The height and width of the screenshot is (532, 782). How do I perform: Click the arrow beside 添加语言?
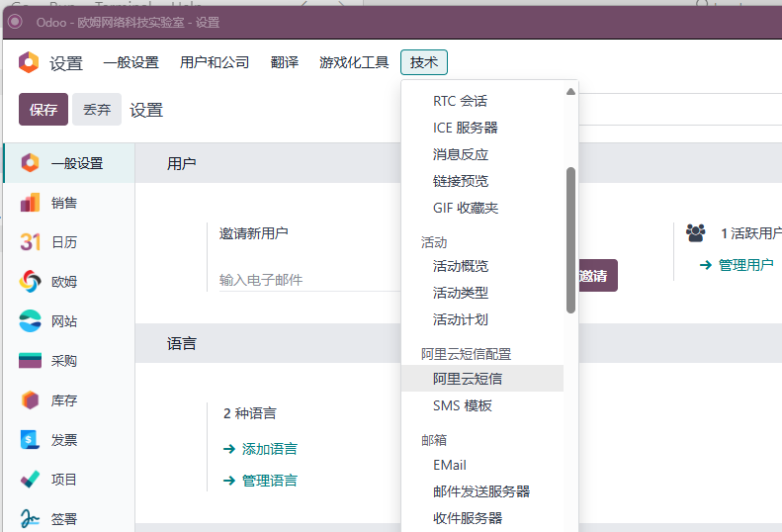tap(229, 449)
